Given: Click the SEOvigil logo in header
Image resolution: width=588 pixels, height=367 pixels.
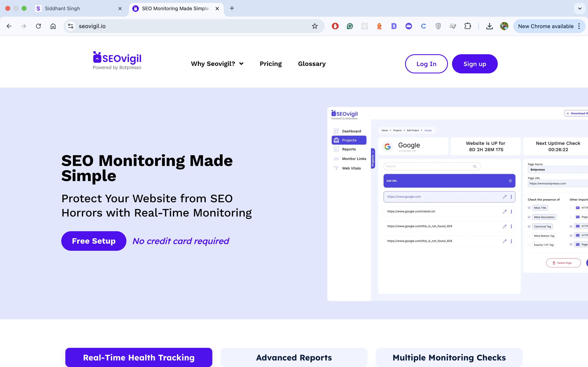Looking at the screenshot, I should (117, 60).
